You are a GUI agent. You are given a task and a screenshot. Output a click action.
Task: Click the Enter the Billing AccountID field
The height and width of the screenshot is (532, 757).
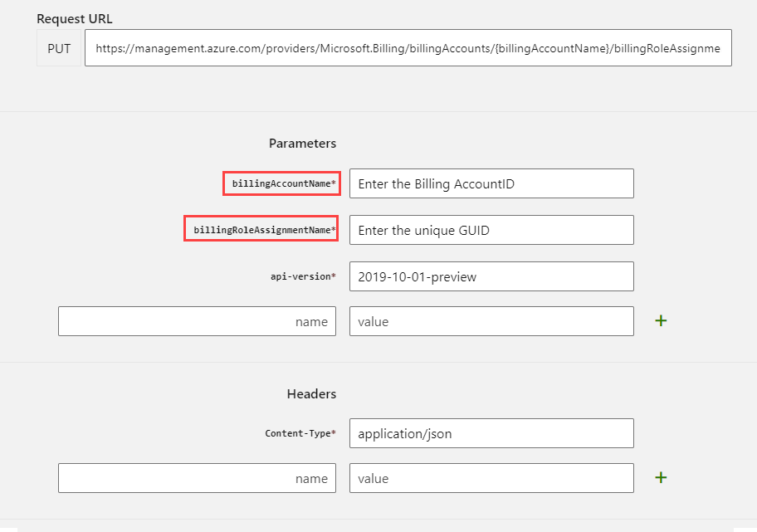(491, 183)
